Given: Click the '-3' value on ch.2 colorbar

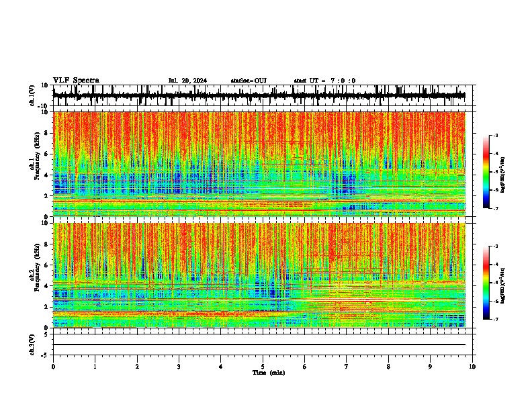Looking at the screenshot, I should [495, 246].
